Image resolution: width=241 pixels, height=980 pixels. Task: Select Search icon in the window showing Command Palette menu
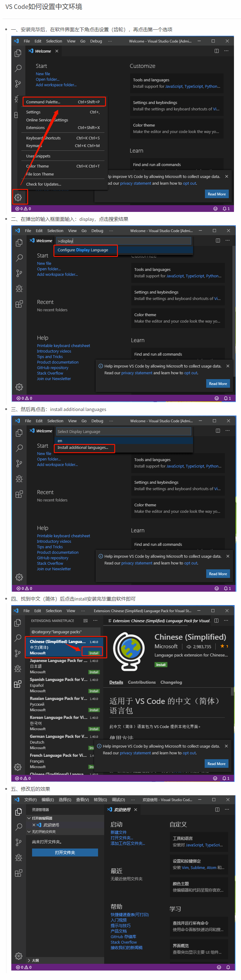tap(18, 68)
